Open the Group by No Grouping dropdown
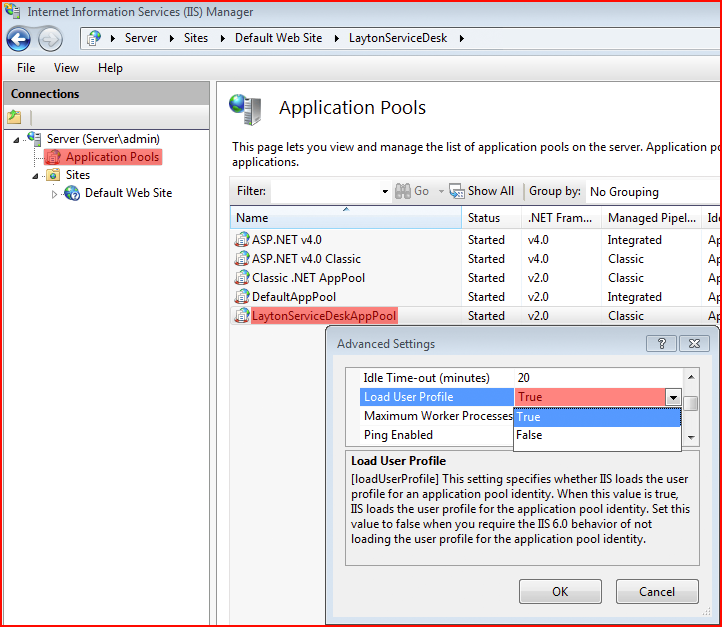The image size is (722, 627). pyautogui.click(x=653, y=192)
